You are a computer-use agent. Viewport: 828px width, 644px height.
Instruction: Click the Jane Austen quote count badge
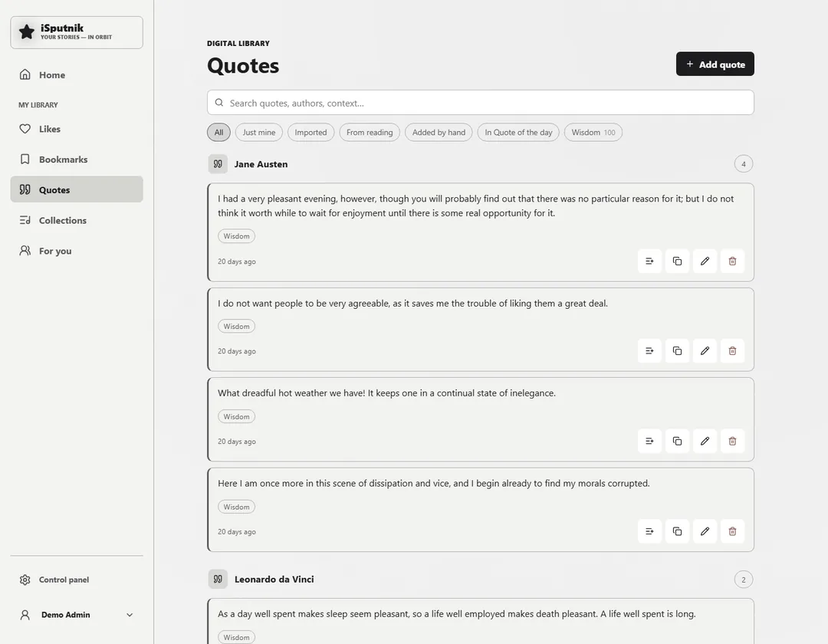[744, 164]
